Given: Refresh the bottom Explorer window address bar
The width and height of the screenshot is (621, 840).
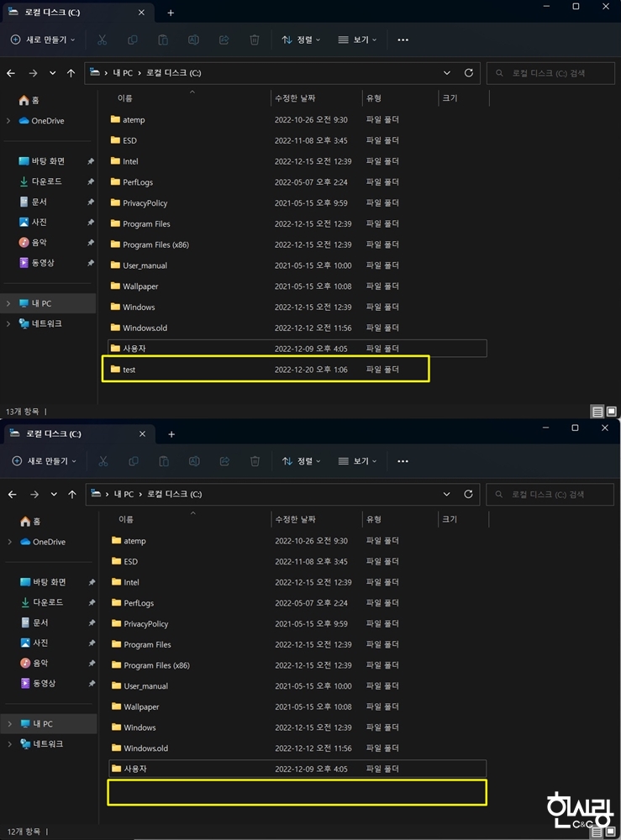Looking at the screenshot, I should pos(468,494).
